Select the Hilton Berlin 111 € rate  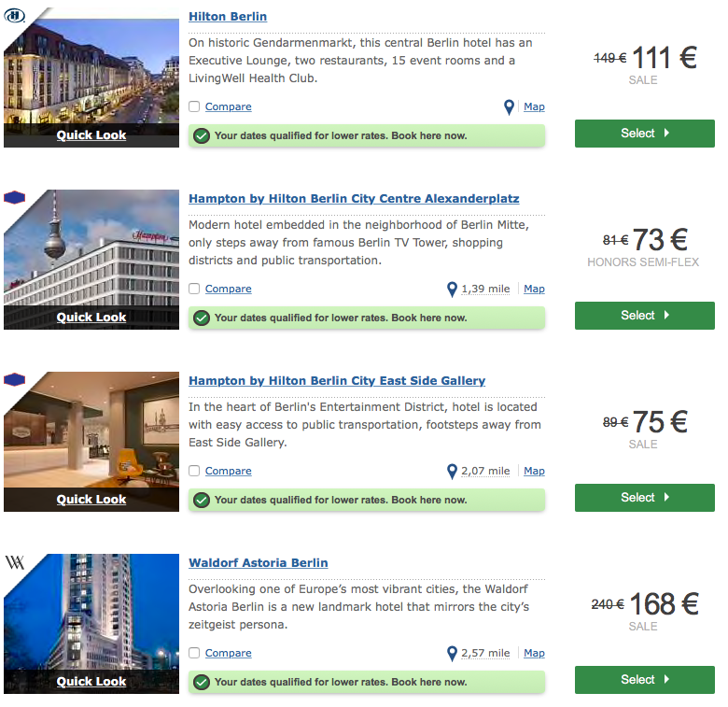pos(644,134)
